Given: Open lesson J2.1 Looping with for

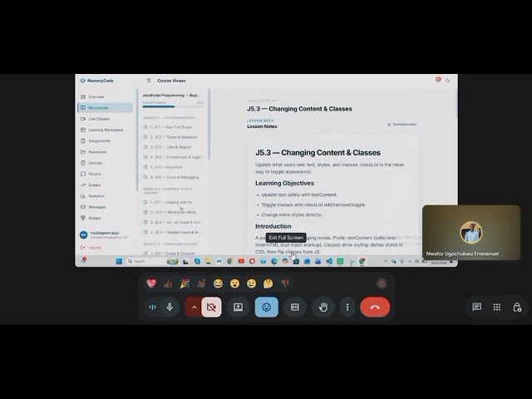Looking at the screenshot, I should (173, 202).
